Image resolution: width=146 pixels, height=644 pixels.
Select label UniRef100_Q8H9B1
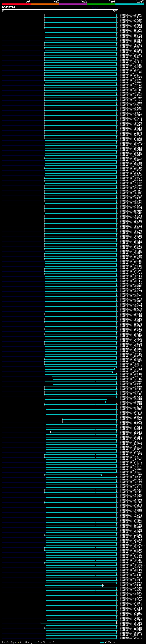click(x=131, y=50)
